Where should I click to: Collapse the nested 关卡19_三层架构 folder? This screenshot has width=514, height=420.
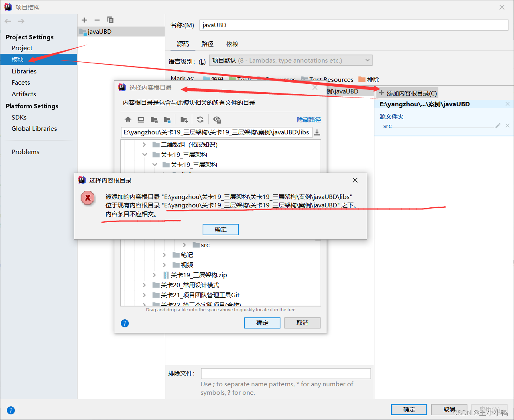[154, 164]
